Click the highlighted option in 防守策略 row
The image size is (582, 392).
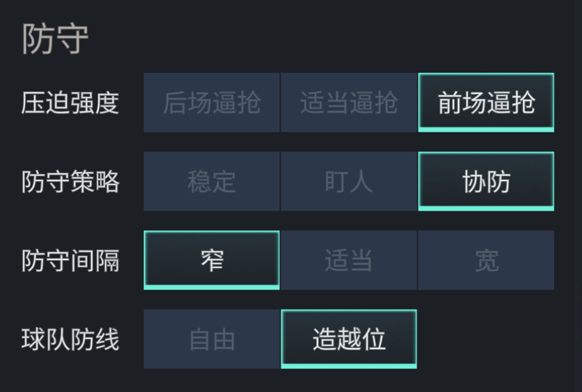pos(486,181)
